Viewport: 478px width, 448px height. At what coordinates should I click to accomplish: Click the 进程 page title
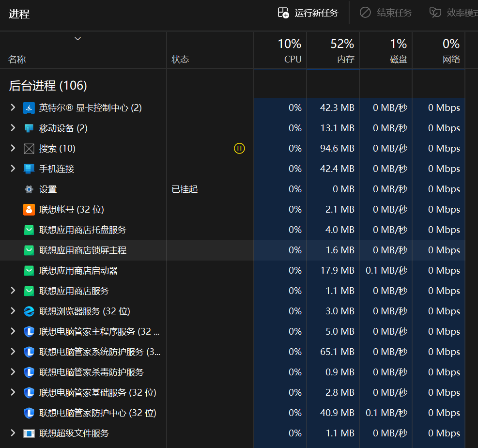tap(19, 14)
